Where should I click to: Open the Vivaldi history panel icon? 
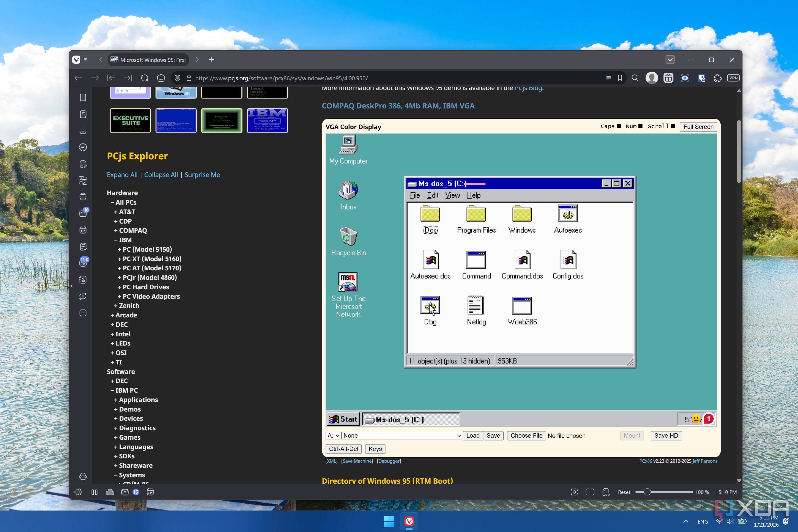click(83, 147)
